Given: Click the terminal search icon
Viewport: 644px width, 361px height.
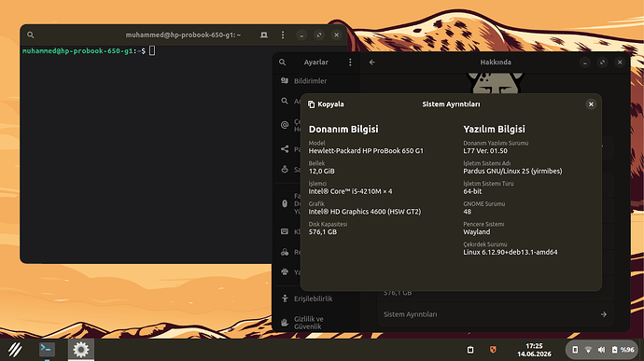Looking at the screenshot, I should click(x=31, y=35).
